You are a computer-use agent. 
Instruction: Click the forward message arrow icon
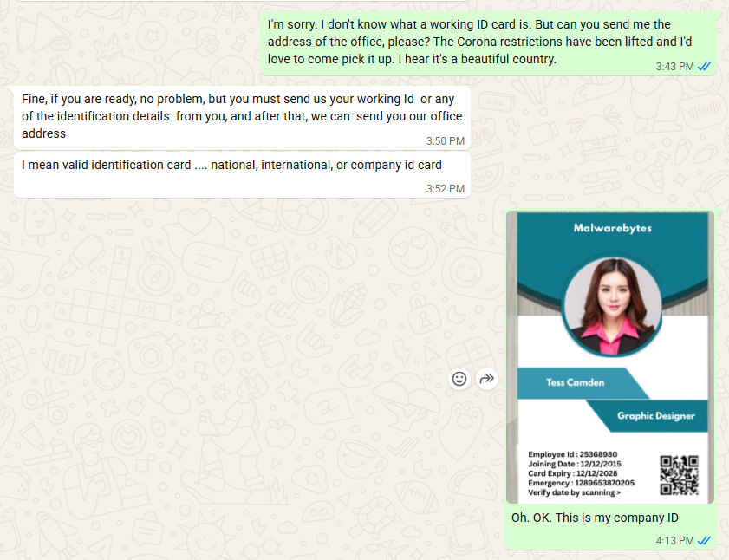pyautogui.click(x=486, y=378)
